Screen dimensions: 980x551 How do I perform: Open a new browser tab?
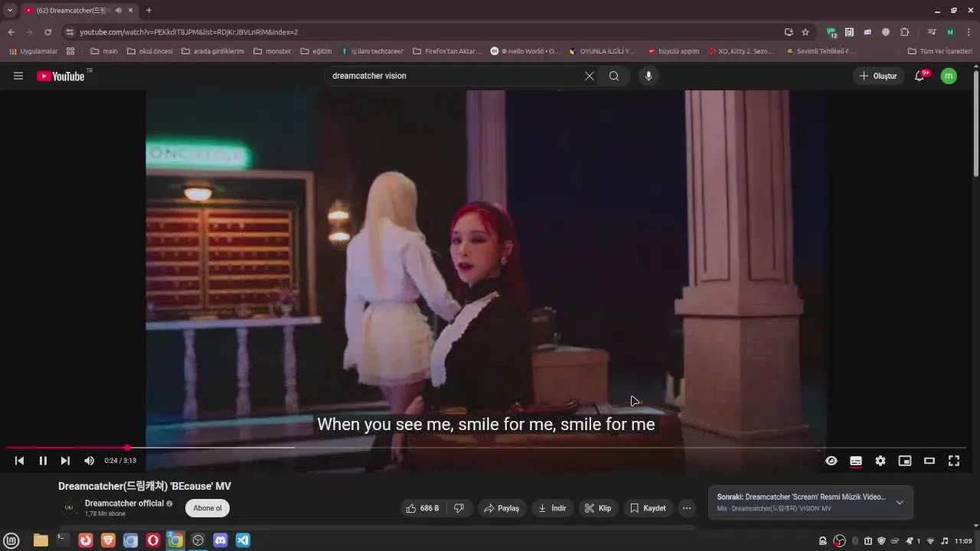pos(149,10)
